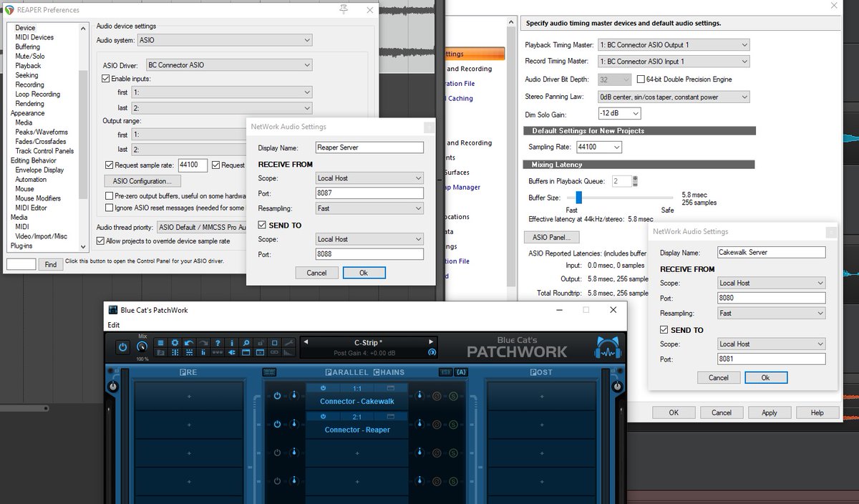Screen dimensions: 859x504
Task: Open Connector - Reaper plugin editor window icon
Action: click(390, 416)
